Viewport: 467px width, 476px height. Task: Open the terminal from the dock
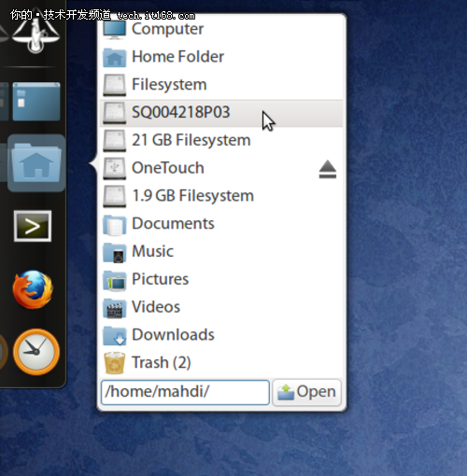[x=33, y=226]
